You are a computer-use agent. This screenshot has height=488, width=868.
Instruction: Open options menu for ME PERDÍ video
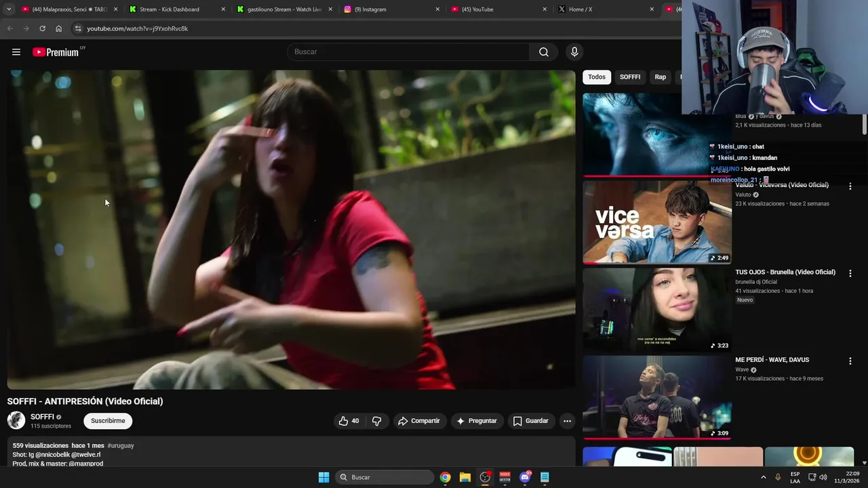pyautogui.click(x=850, y=361)
